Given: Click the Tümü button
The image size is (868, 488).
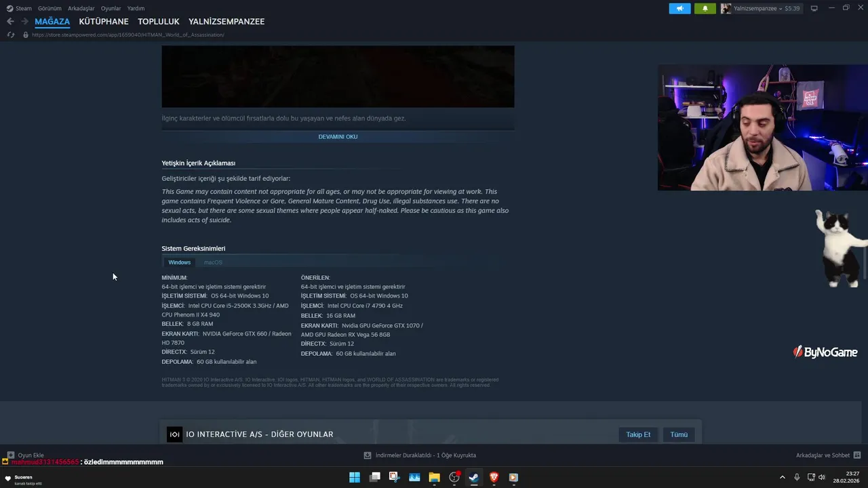Looking at the screenshot, I should tap(679, 434).
